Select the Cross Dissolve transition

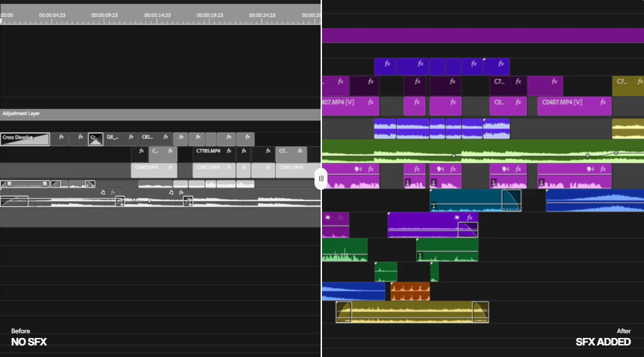click(x=25, y=139)
